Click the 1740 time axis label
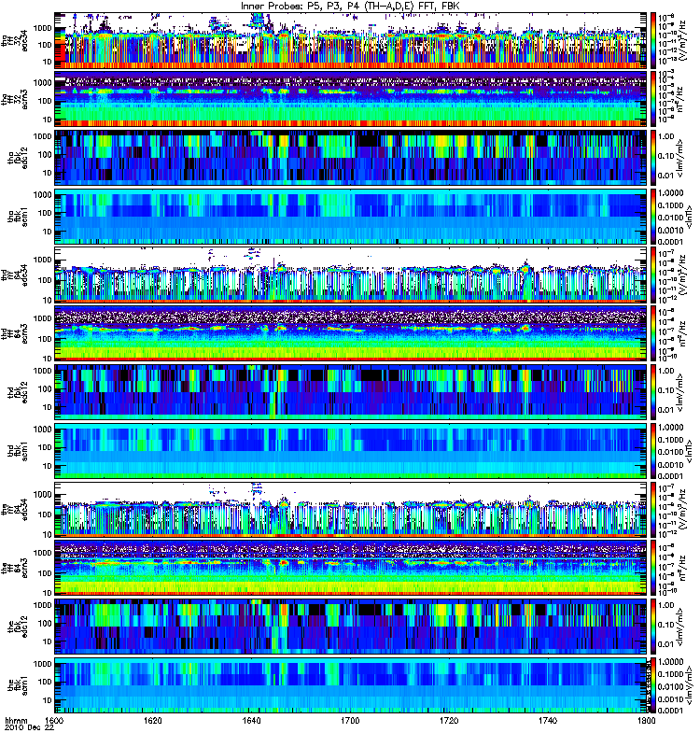700x747 pixels. click(x=548, y=721)
